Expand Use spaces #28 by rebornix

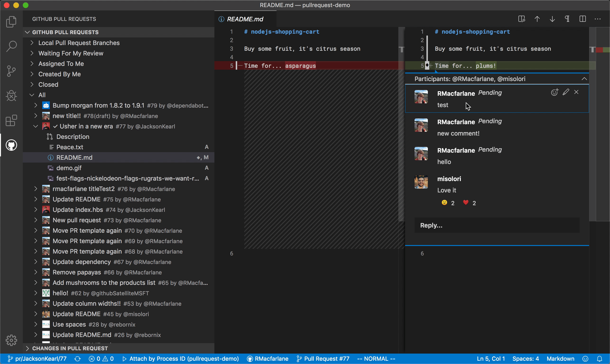pyautogui.click(x=119, y=324)
